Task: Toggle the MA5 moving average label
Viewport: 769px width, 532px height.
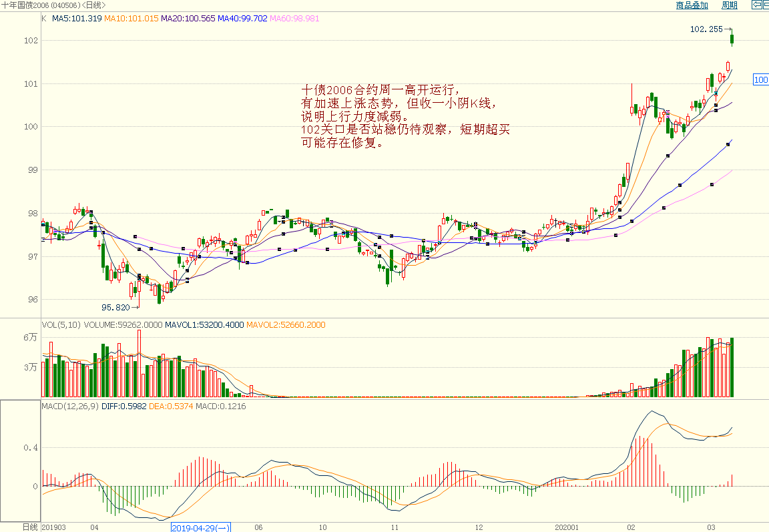Action: [x=77, y=19]
